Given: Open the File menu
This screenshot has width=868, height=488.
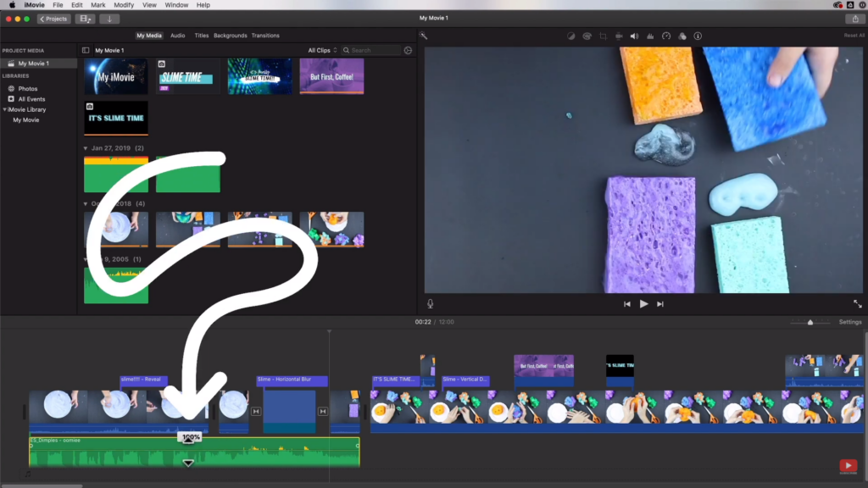Looking at the screenshot, I should [x=58, y=5].
